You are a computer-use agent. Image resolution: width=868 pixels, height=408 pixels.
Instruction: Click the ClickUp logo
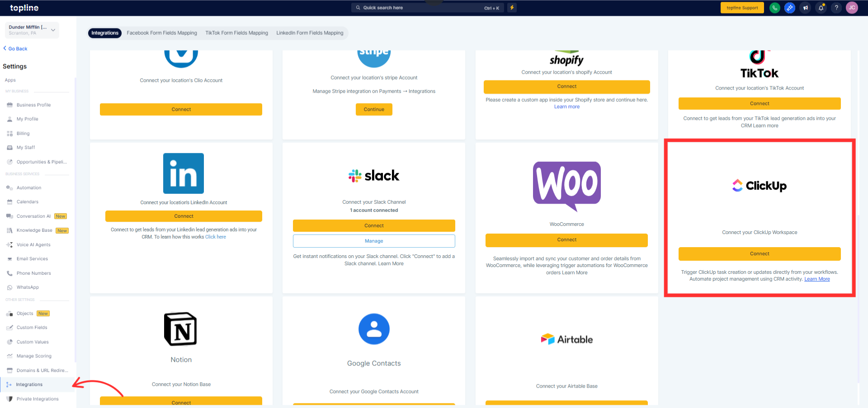759,186
